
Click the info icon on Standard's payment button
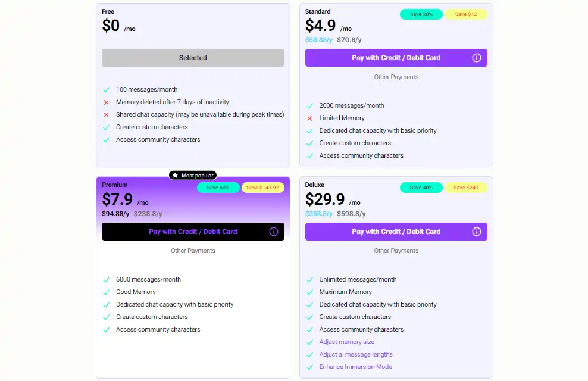coord(476,58)
